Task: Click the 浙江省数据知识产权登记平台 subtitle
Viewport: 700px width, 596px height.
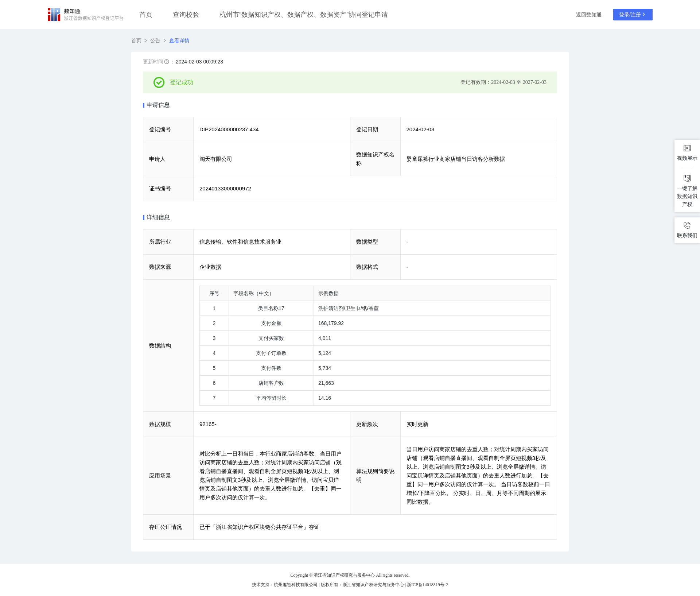Action: [x=94, y=19]
